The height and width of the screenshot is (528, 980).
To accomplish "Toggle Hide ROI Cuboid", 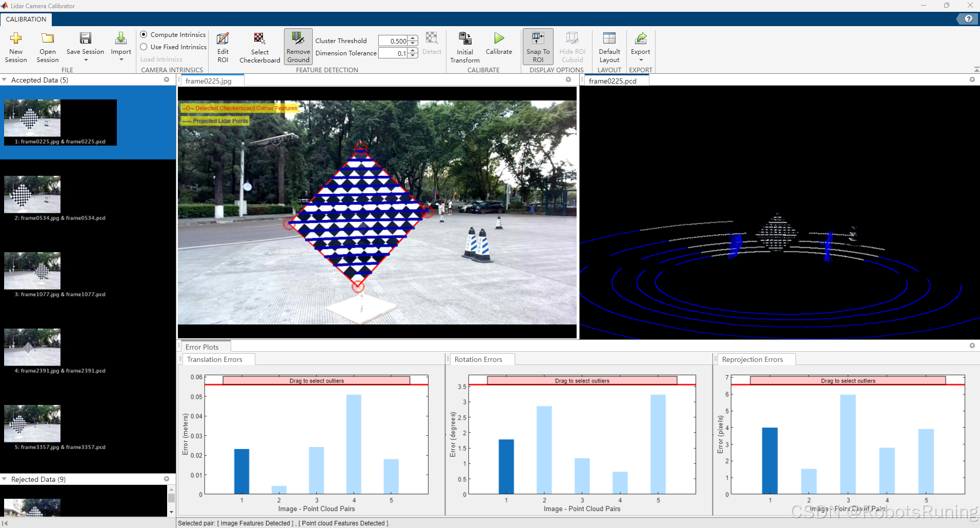I will point(571,46).
